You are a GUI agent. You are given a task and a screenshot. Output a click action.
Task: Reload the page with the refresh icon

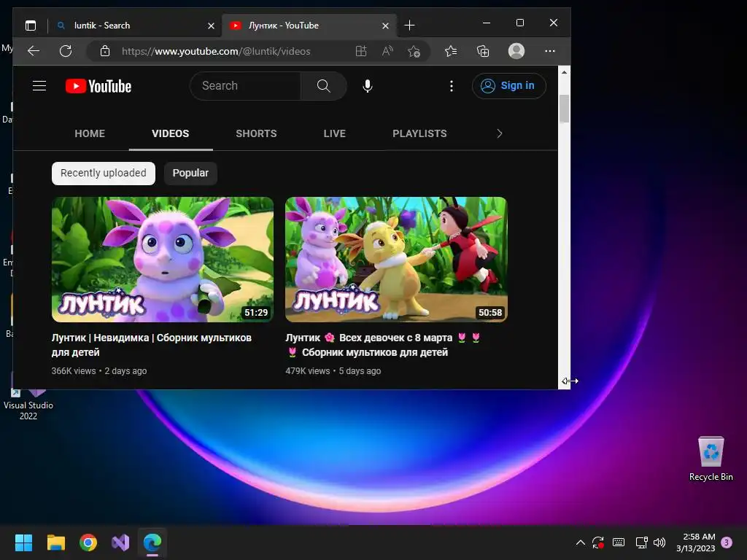[x=66, y=51]
